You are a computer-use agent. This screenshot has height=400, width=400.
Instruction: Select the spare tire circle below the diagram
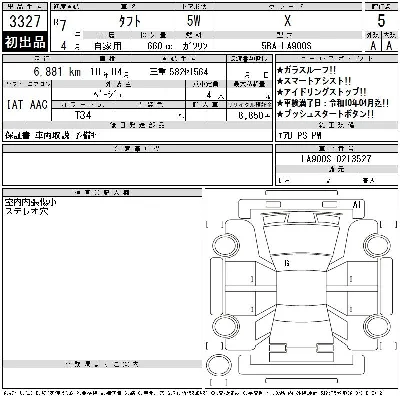tap(219, 365)
